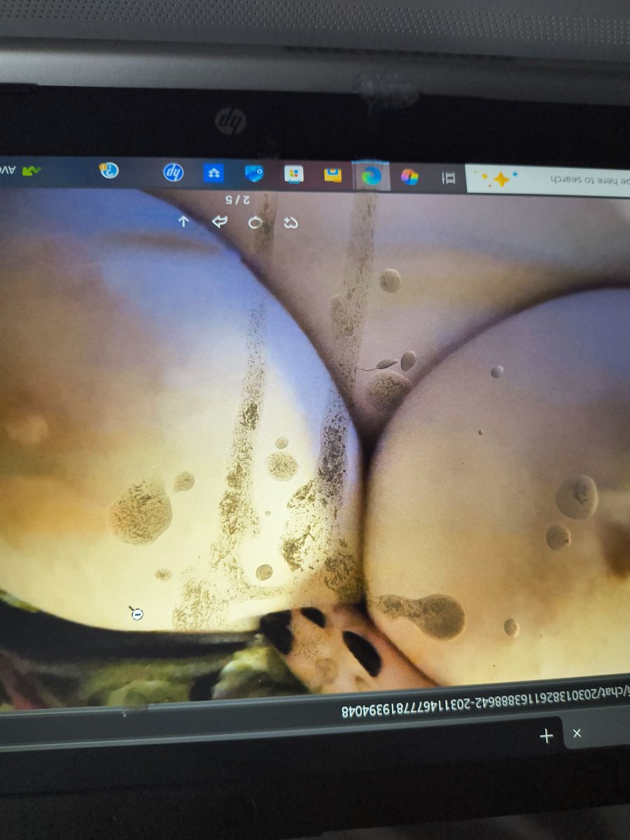Click the circular refresh icon in the image viewer
Image resolution: width=630 pixels, height=840 pixels.
coord(255,223)
